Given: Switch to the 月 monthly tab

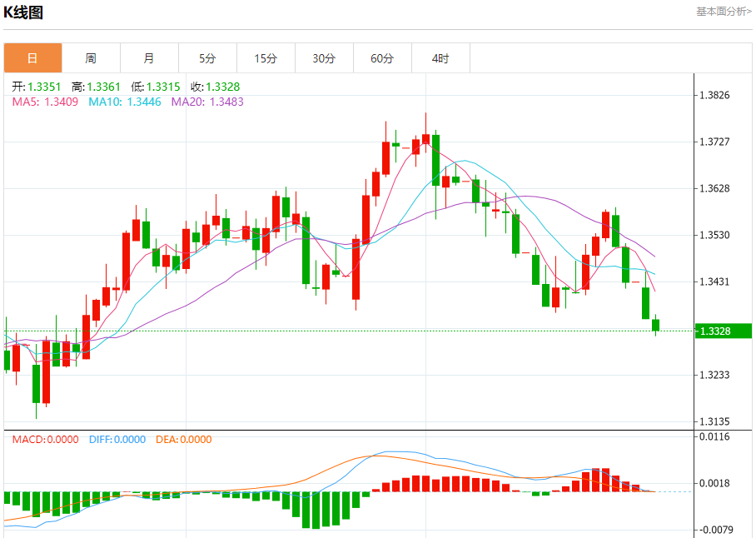Looking at the screenshot, I should [x=150, y=58].
